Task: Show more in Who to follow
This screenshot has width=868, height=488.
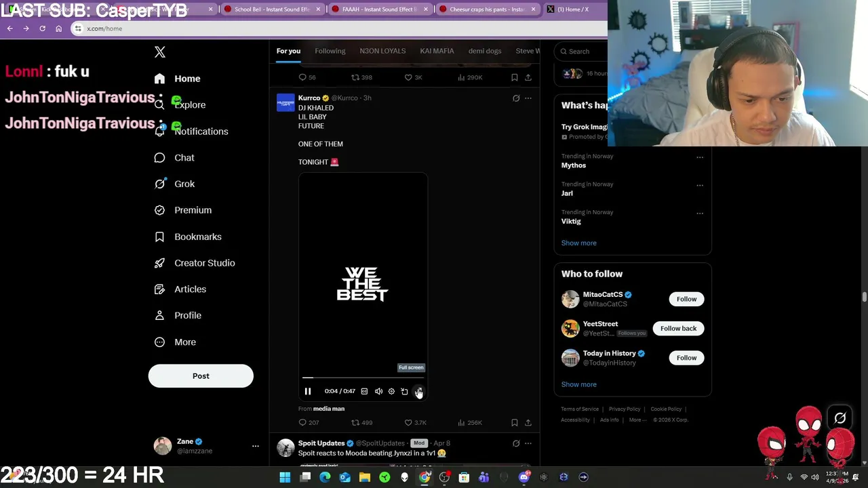Action: click(x=578, y=384)
